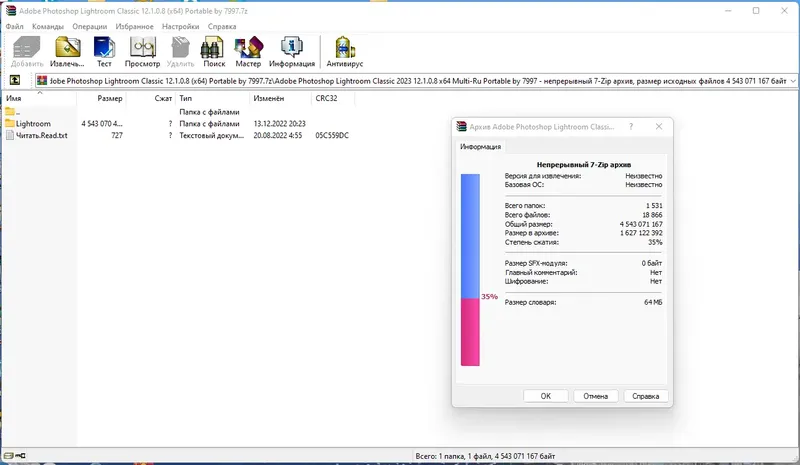
Task: Sort by Имя column header
Action: 39,98
